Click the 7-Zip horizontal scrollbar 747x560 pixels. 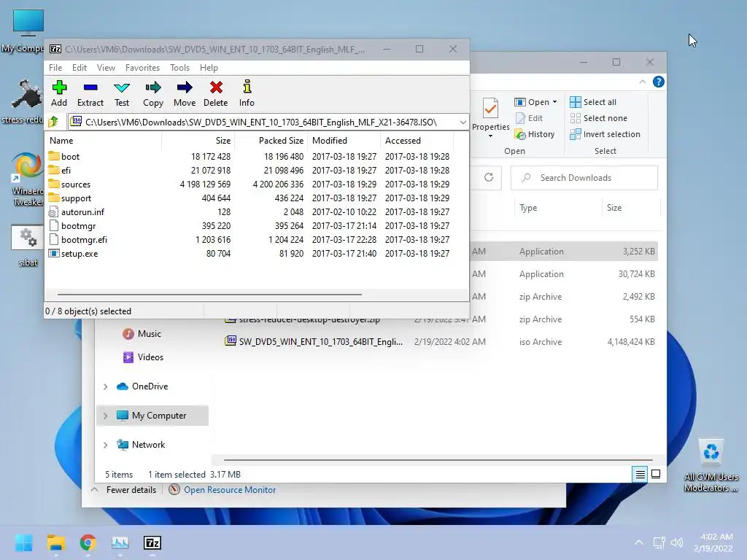click(x=209, y=295)
